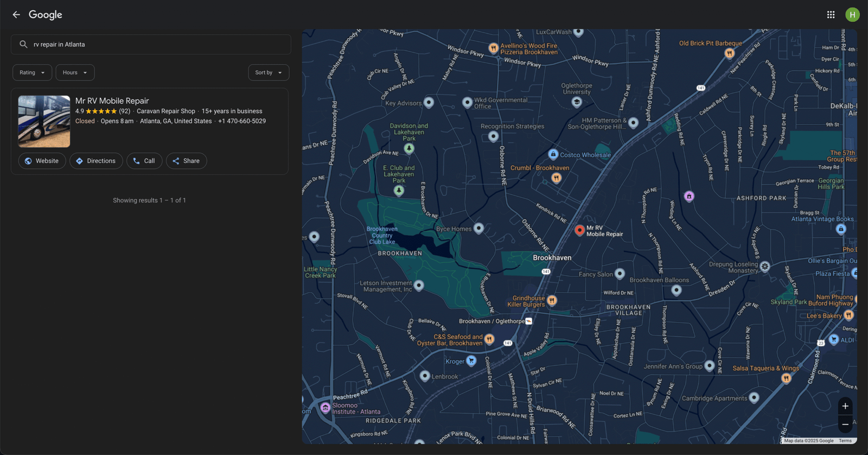This screenshot has width=868, height=455.
Task: Click the E. Club and Lakehaven Park pin
Action: (399, 191)
